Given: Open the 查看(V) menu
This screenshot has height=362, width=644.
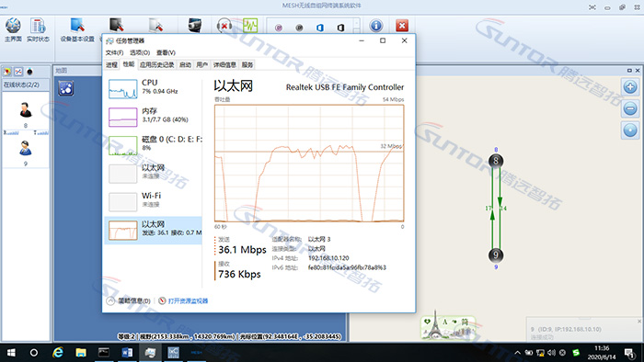Looking at the screenshot, I should [166, 52].
